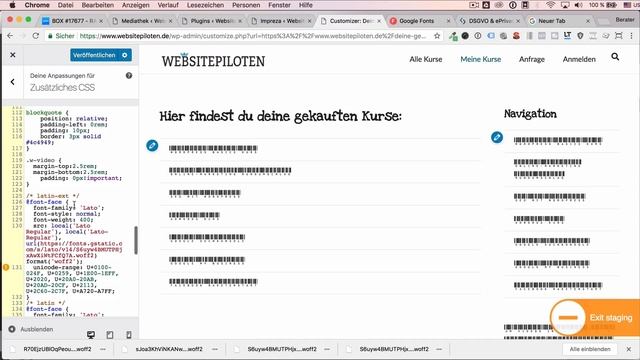Reload the current page
This screenshot has width=640, height=360.
click(x=36, y=36)
